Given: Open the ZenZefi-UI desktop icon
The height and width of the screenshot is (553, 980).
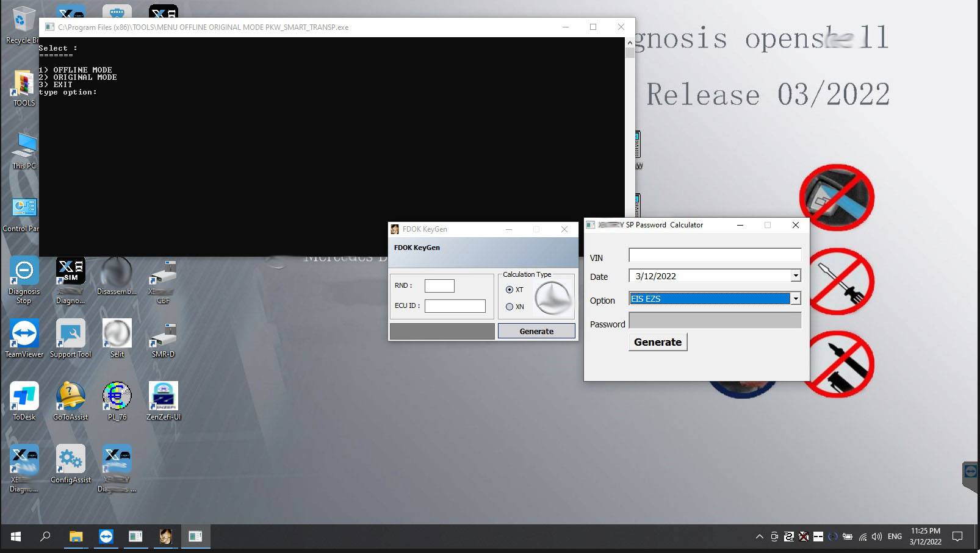Looking at the screenshot, I should (x=163, y=397).
